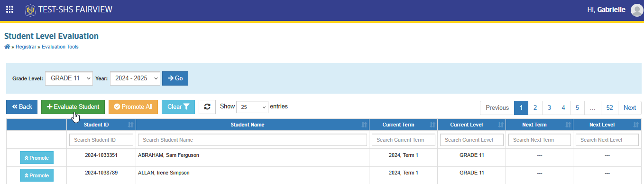
Task: Open the Evaluation Tools breadcrumb link
Action: pos(60,47)
